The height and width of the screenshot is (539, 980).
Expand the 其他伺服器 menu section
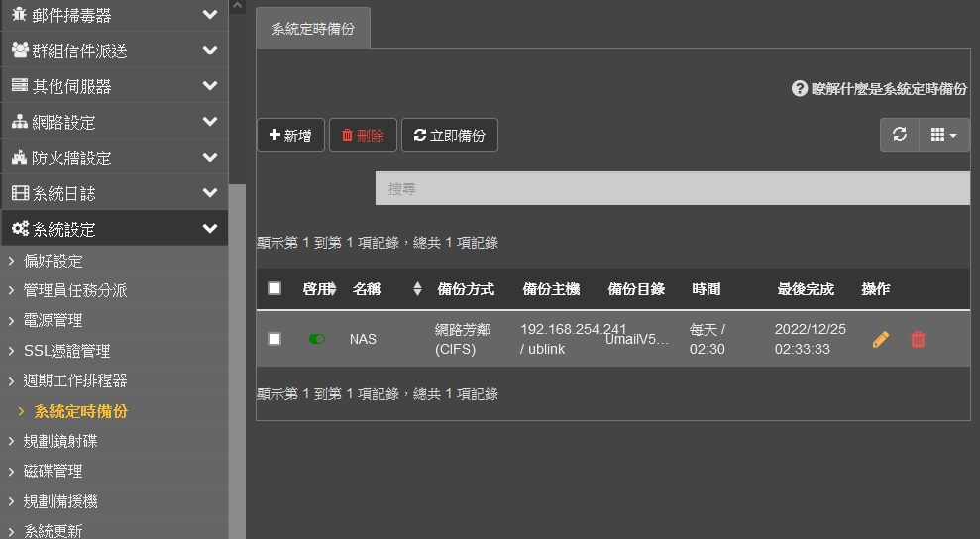[x=209, y=86]
